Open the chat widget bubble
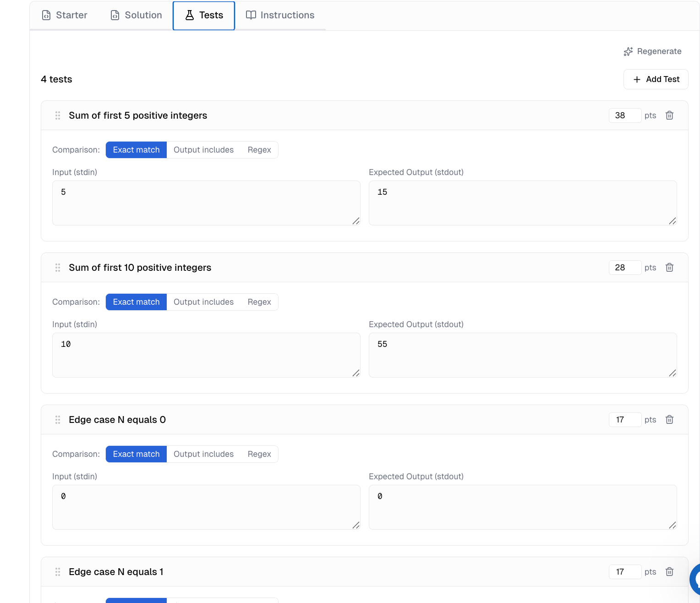Image resolution: width=700 pixels, height=603 pixels. point(695,579)
